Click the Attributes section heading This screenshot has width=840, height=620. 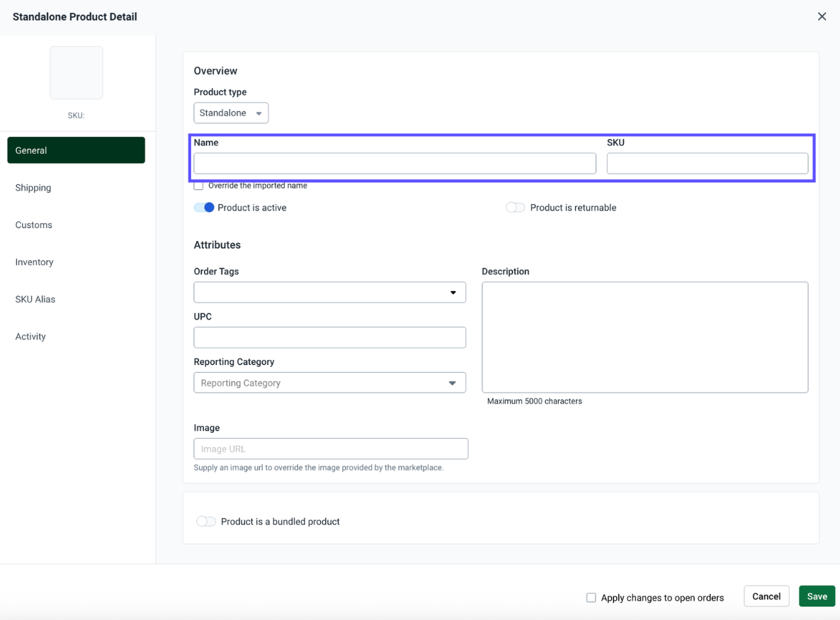217,245
